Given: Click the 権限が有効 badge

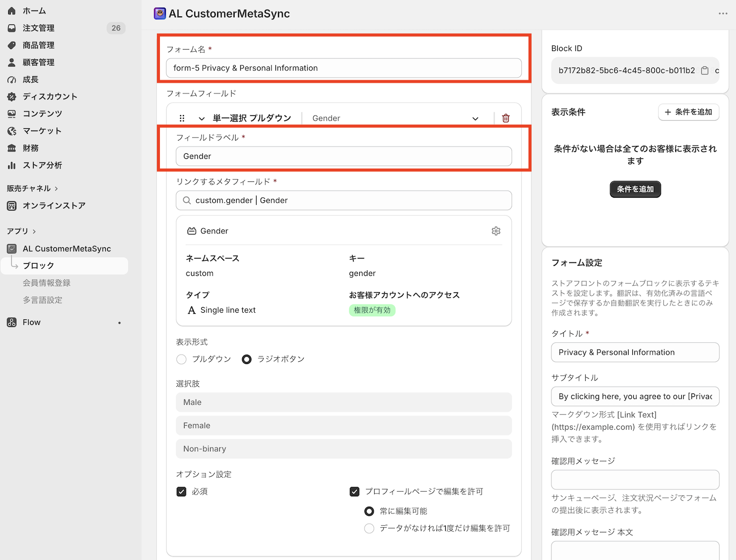Looking at the screenshot, I should point(372,310).
